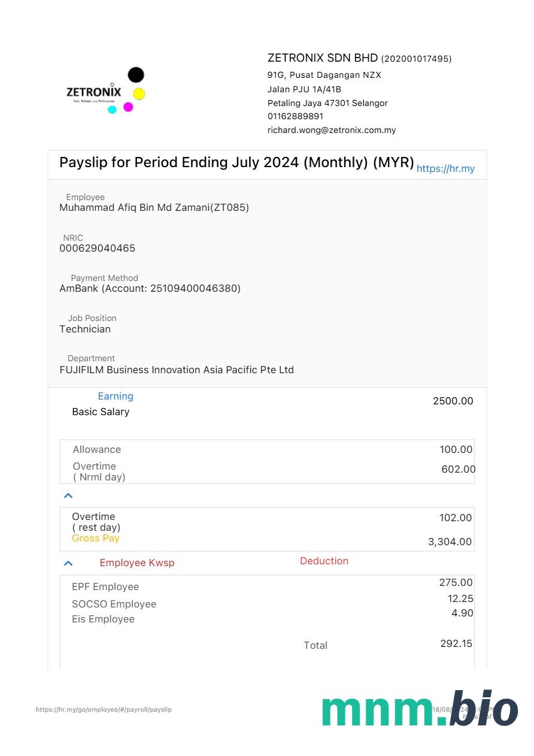The height and width of the screenshot is (756, 534).
Task: Click the Payslip for Period Ending title
Action: (236, 162)
